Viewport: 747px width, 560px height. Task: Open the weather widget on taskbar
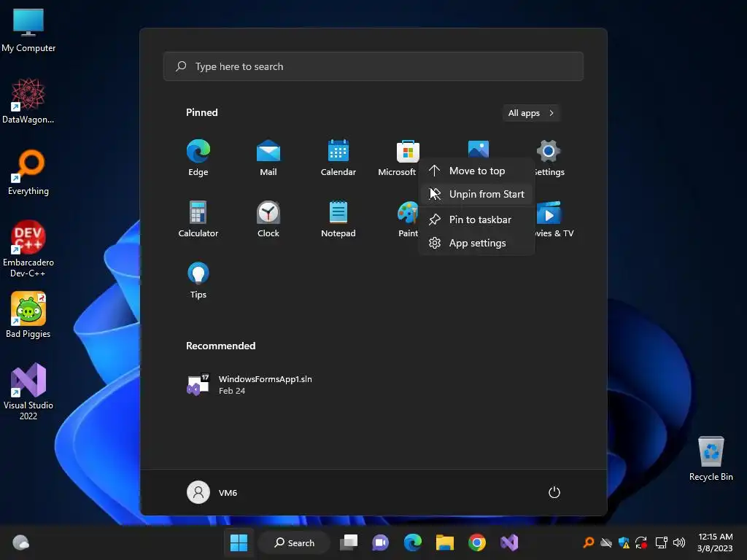coord(21,542)
